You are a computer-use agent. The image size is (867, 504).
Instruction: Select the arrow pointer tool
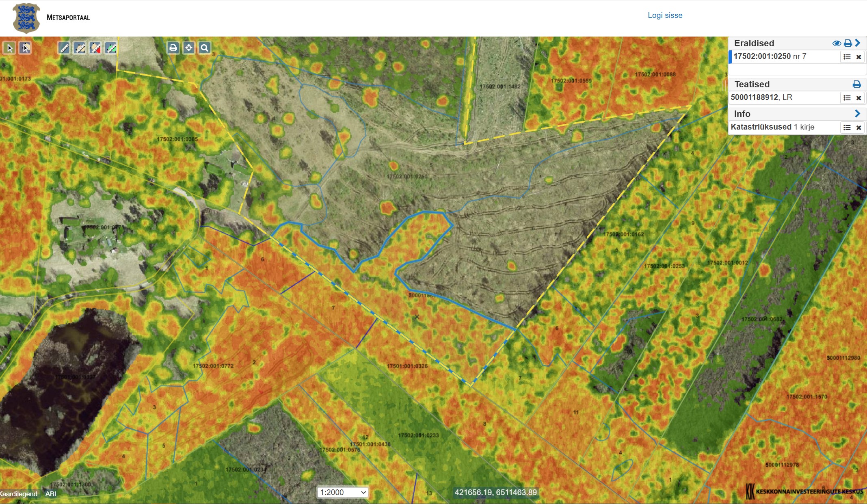[x=9, y=48]
